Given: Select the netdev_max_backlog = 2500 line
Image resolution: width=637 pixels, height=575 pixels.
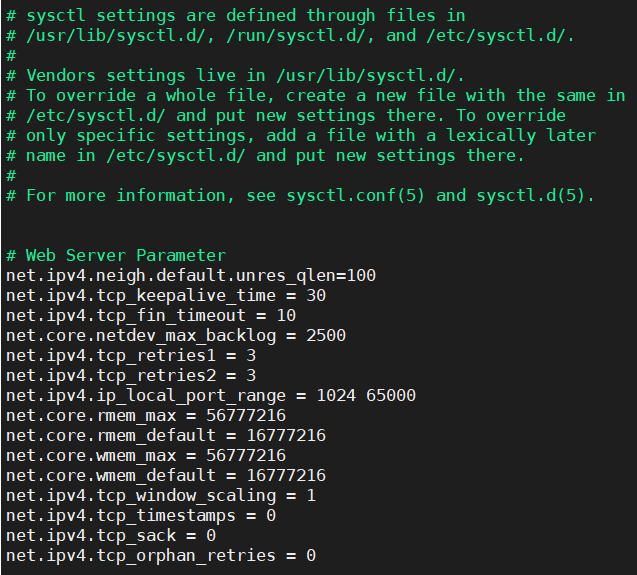Looking at the screenshot, I should [x=176, y=336].
